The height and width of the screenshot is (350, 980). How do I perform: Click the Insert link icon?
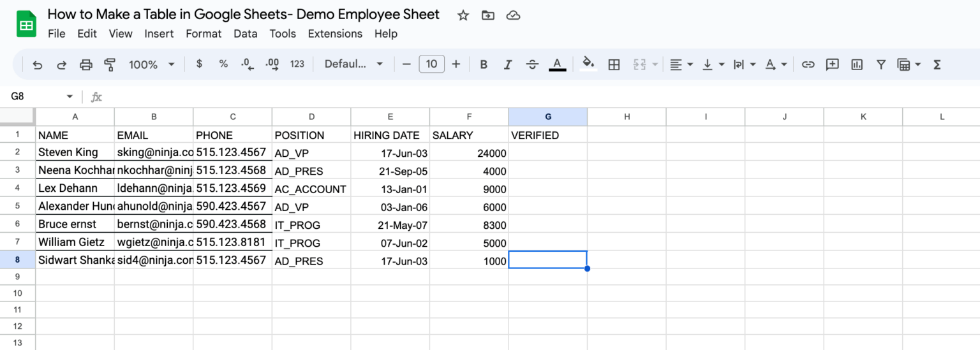pyautogui.click(x=808, y=64)
